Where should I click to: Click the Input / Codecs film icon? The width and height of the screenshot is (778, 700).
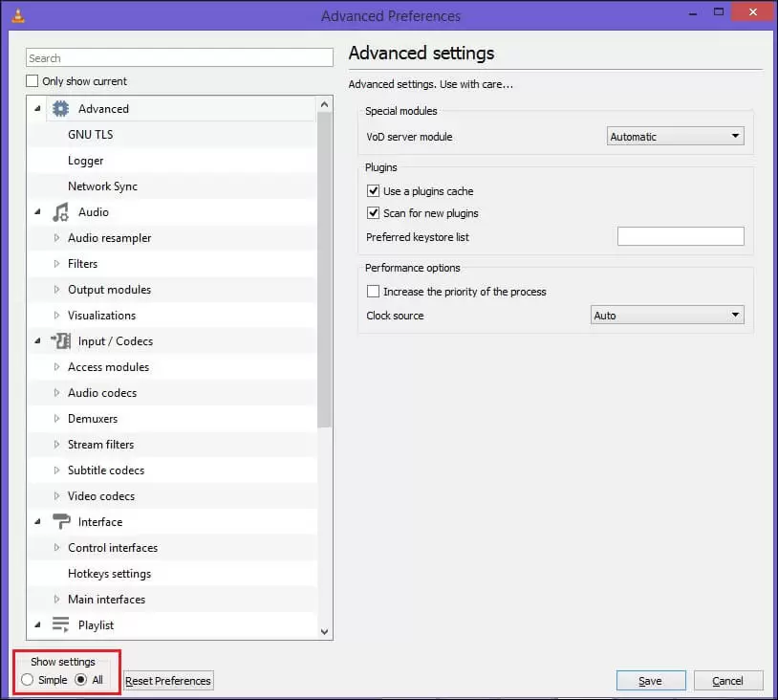[60, 341]
